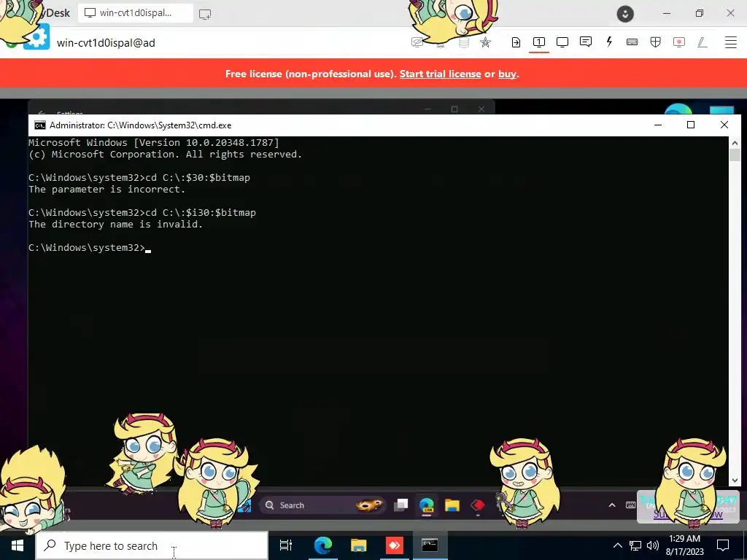This screenshot has height=560, width=747.
Task: Click remote touch keyboard tray icon
Action: coord(630,505)
